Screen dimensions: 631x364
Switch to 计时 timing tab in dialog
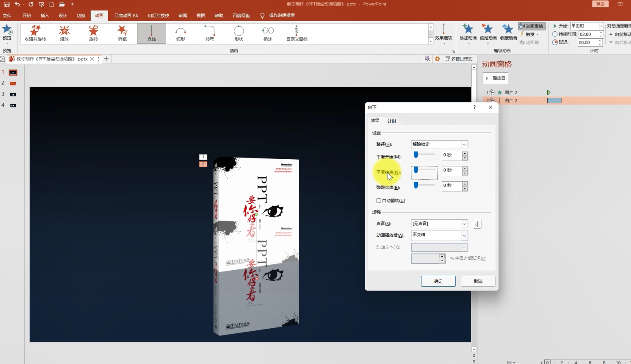(392, 121)
